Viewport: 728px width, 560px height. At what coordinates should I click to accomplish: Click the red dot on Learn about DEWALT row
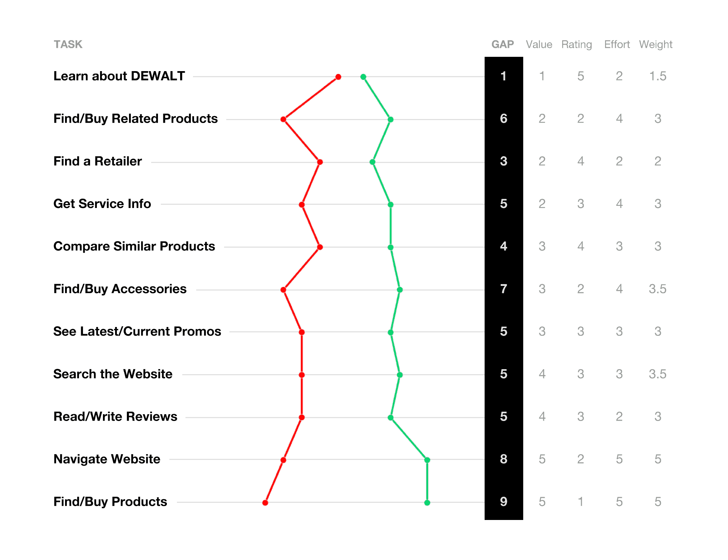pyautogui.click(x=338, y=77)
